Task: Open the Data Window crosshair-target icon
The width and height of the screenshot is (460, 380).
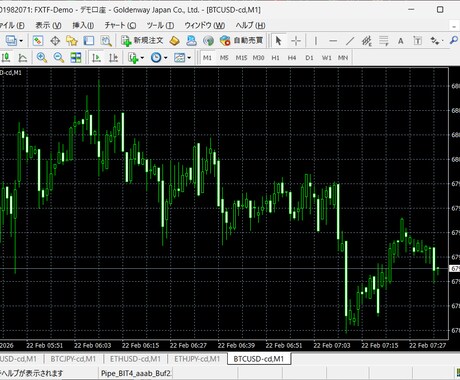Action: click(55, 41)
